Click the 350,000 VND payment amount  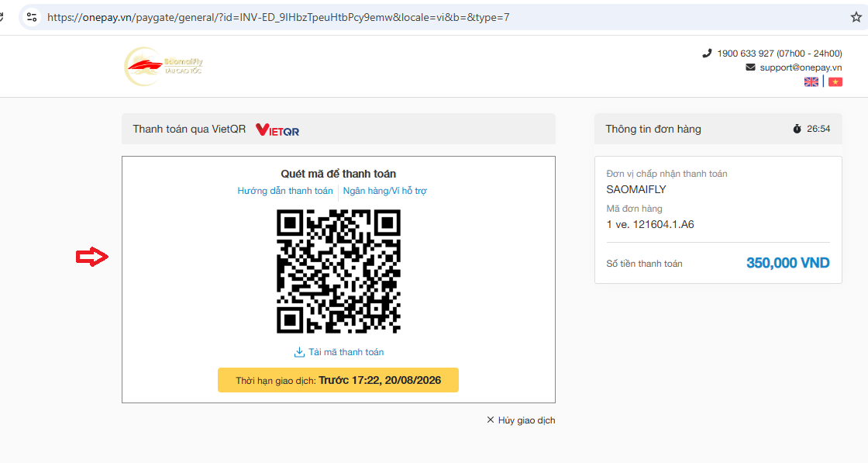[x=787, y=263]
